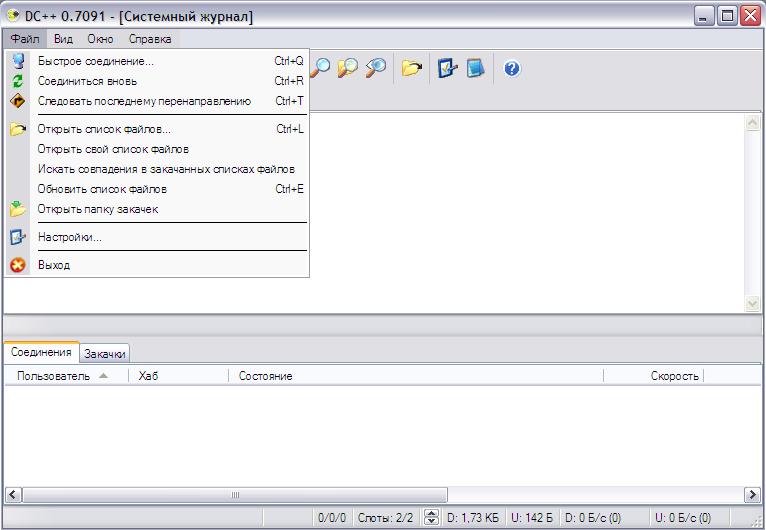Click the open file list folder toolbar icon
This screenshot has width=766, height=530.
click(411, 68)
